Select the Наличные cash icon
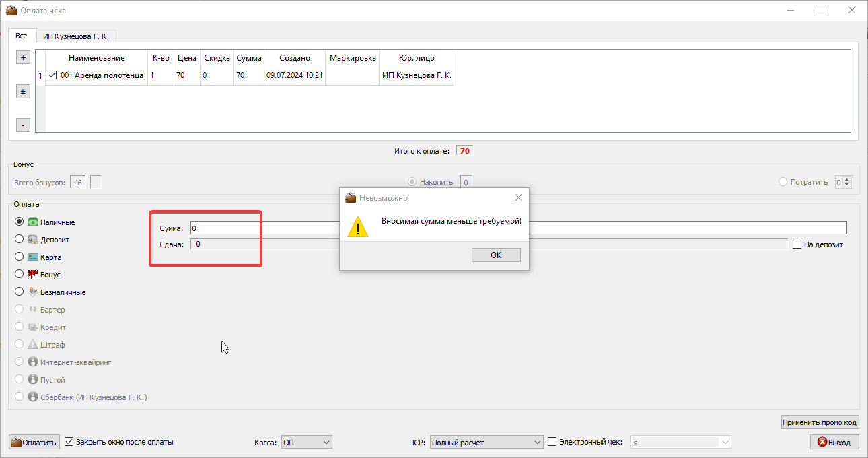This screenshot has width=868, height=458. coord(32,222)
